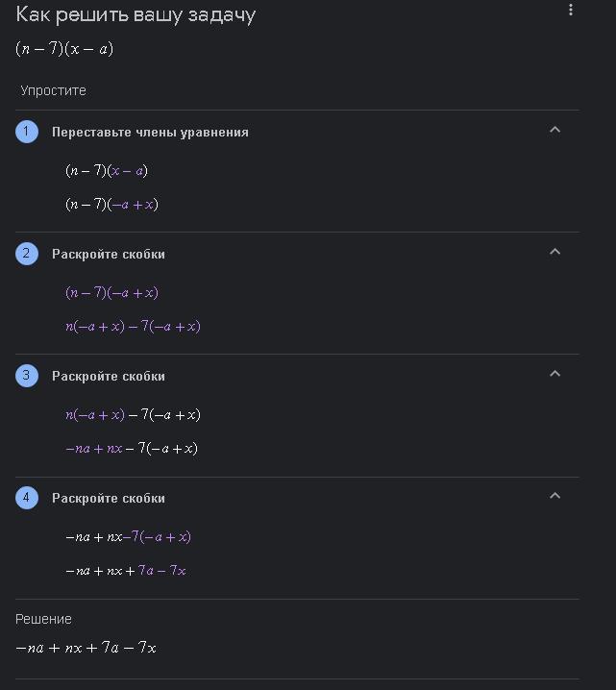Click the step 1 number badge
Image resolution: width=616 pixels, height=690 pixels.
[x=27, y=132]
